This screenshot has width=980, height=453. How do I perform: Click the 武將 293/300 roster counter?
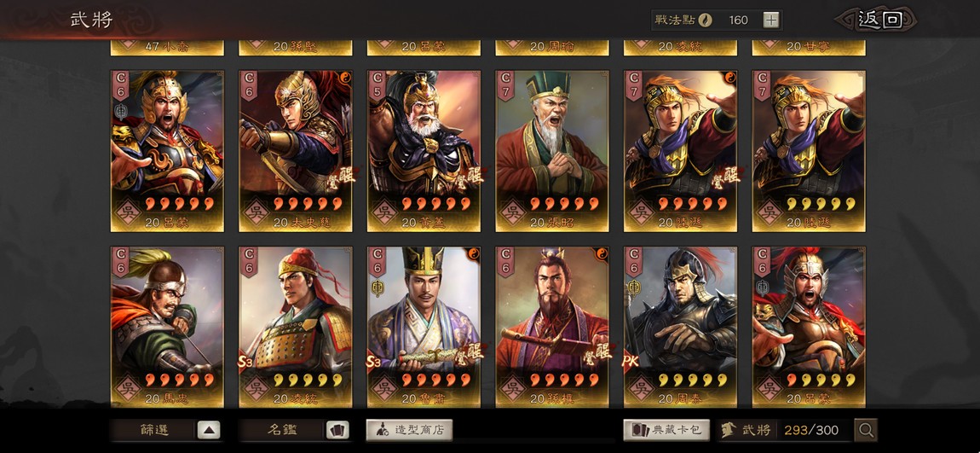[x=784, y=430]
